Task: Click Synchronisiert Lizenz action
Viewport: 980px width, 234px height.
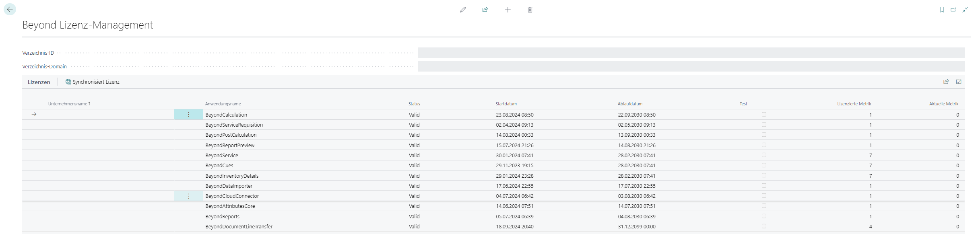Action: (93, 82)
